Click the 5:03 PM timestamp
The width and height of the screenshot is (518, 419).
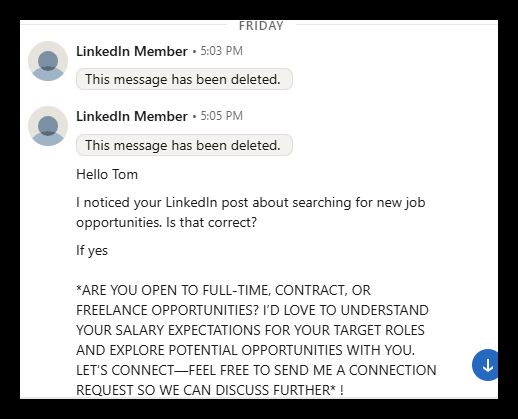221,51
